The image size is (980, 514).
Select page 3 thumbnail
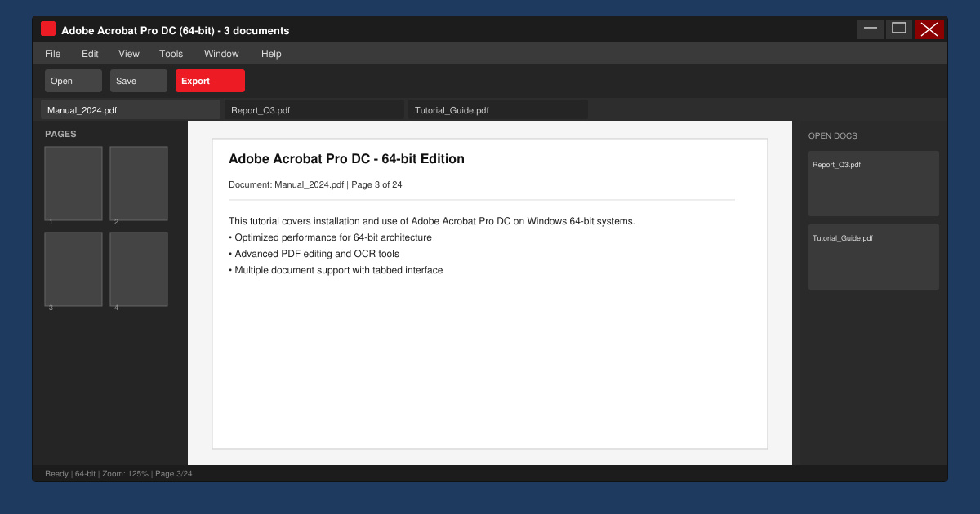(x=73, y=269)
